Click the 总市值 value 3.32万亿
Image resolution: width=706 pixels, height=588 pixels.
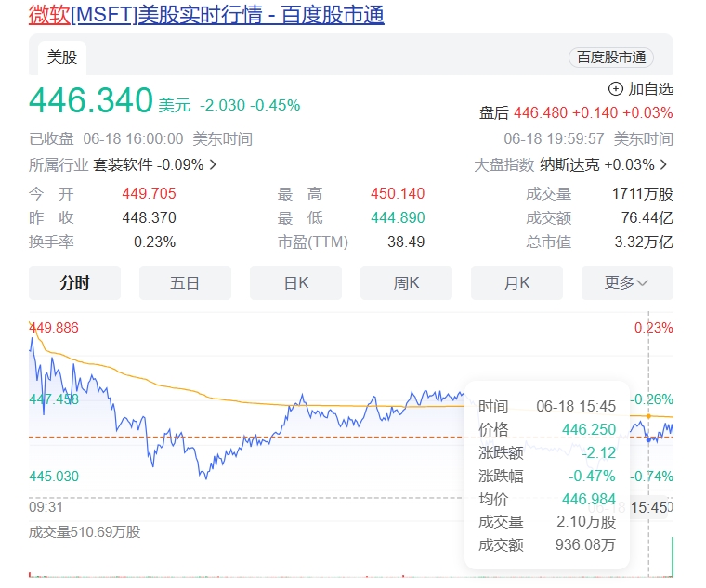tap(644, 242)
